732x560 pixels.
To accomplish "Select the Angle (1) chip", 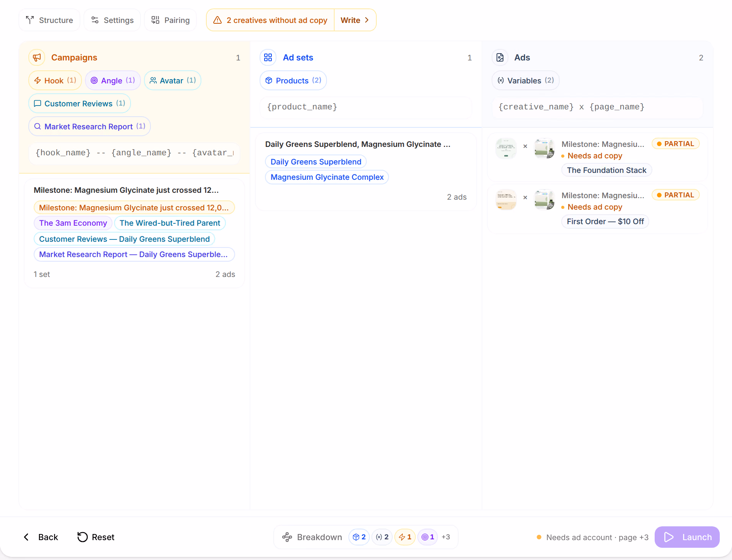I will coord(113,80).
